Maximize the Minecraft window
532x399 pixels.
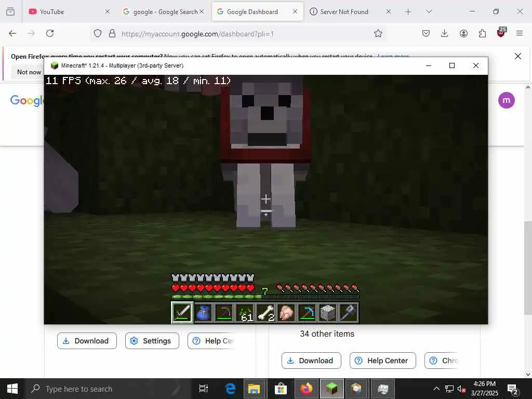pos(451,65)
